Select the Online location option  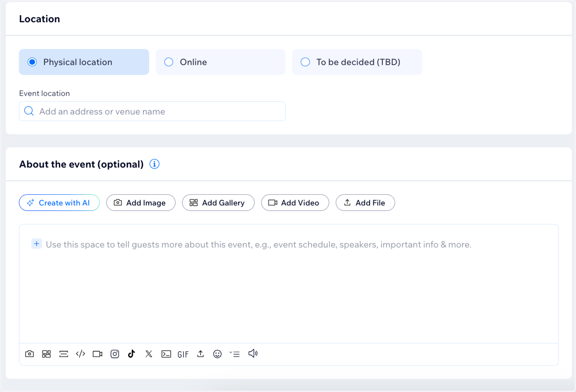(220, 62)
